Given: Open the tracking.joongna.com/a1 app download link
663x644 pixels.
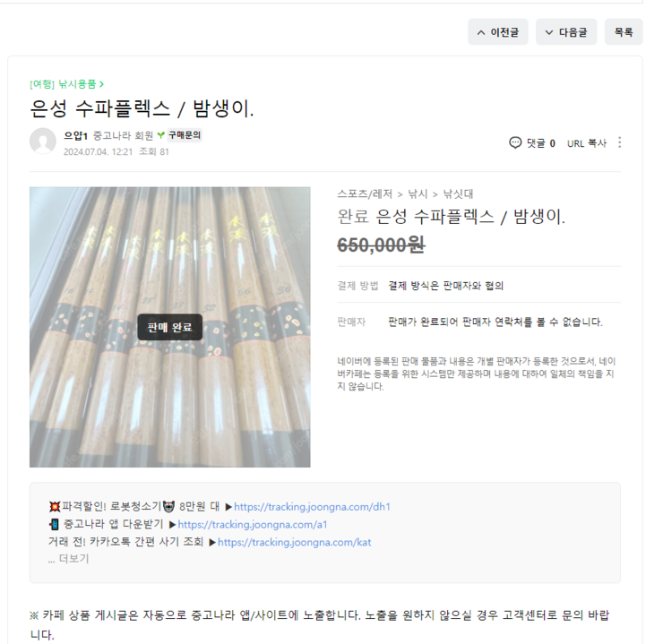Looking at the screenshot, I should 253,524.
